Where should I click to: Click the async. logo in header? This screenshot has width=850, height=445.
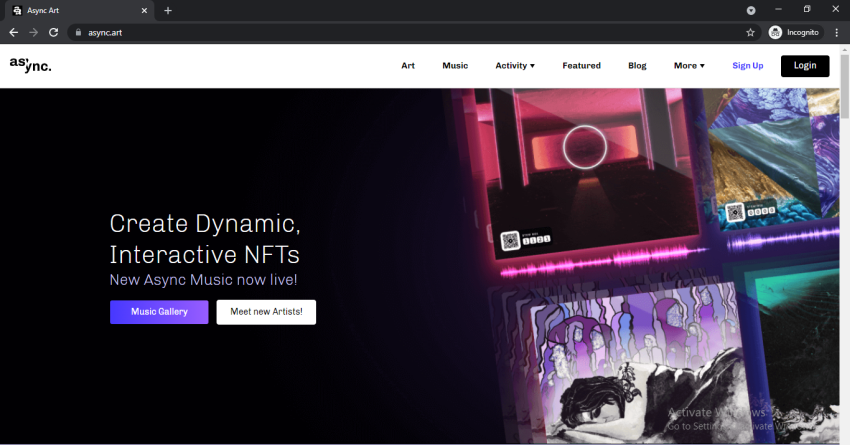click(x=30, y=65)
